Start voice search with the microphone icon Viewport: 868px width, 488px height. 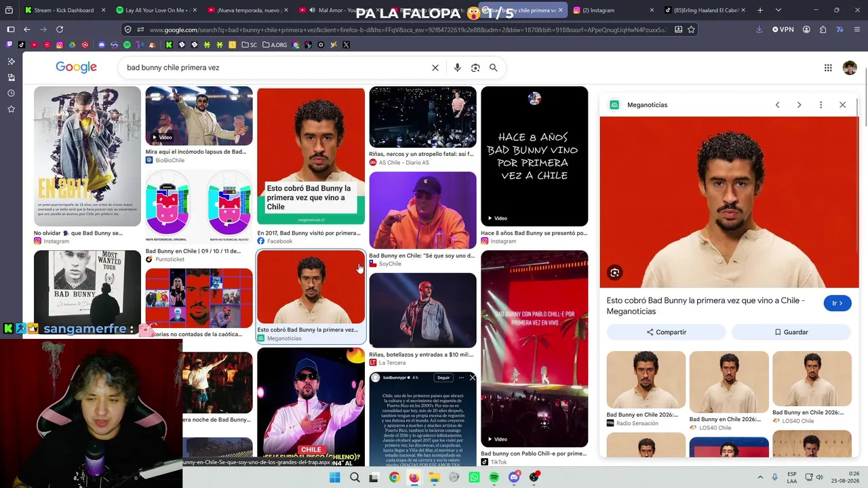click(457, 68)
